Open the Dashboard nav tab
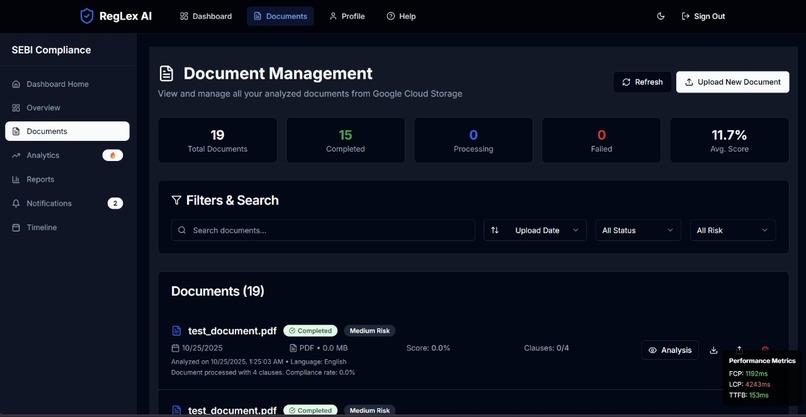The width and height of the screenshot is (806, 417). click(x=206, y=16)
